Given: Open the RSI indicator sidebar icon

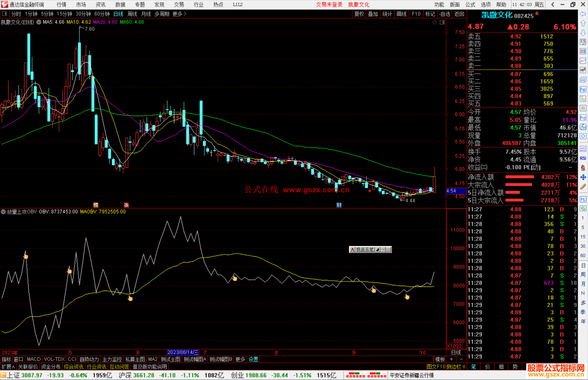Looking at the screenshot, I should pyautogui.click(x=583, y=158).
